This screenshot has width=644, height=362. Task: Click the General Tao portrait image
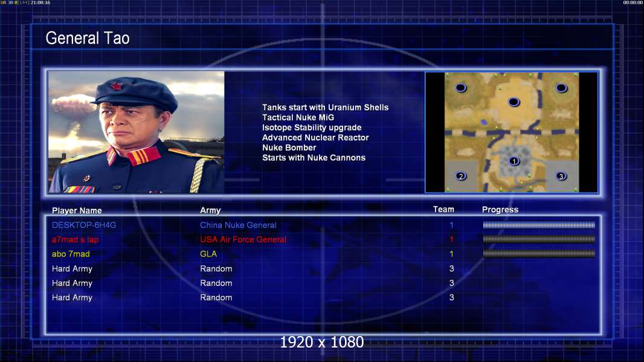pos(137,132)
